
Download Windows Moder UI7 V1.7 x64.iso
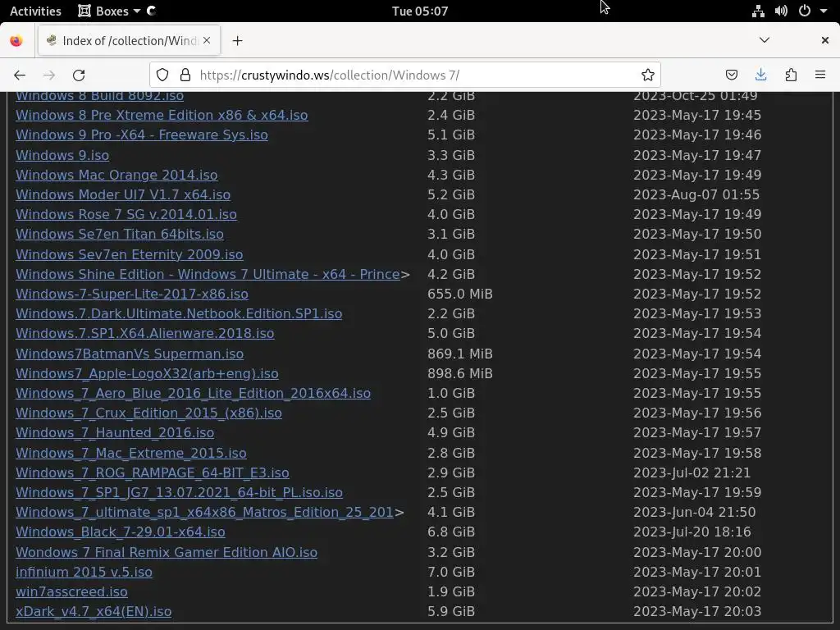click(123, 195)
